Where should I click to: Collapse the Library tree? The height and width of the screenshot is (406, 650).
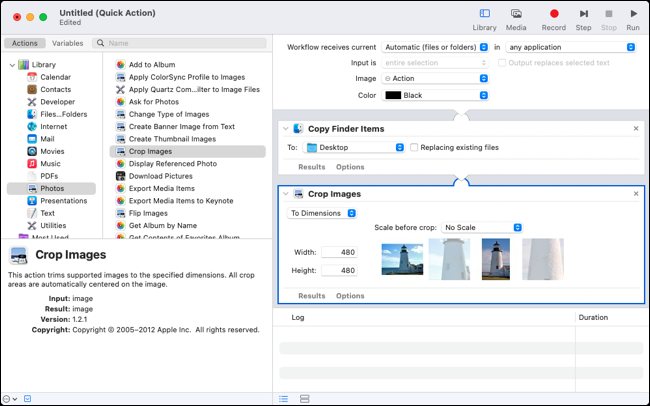[x=12, y=65]
